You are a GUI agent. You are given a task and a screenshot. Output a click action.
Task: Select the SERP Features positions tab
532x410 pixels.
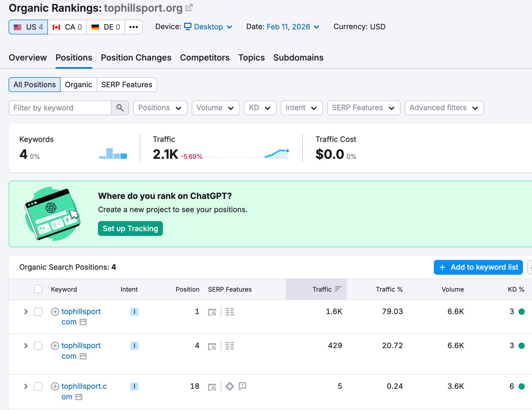click(x=127, y=85)
